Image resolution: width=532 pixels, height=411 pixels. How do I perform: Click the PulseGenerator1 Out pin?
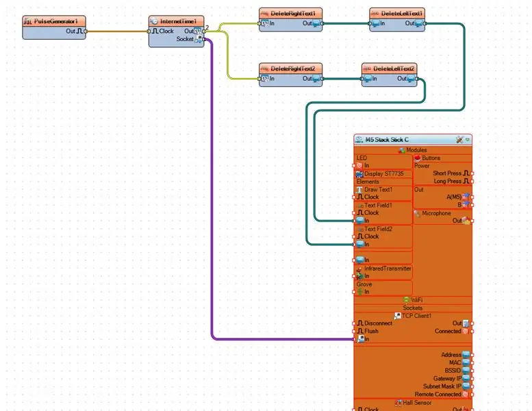(x=86, y=32)
